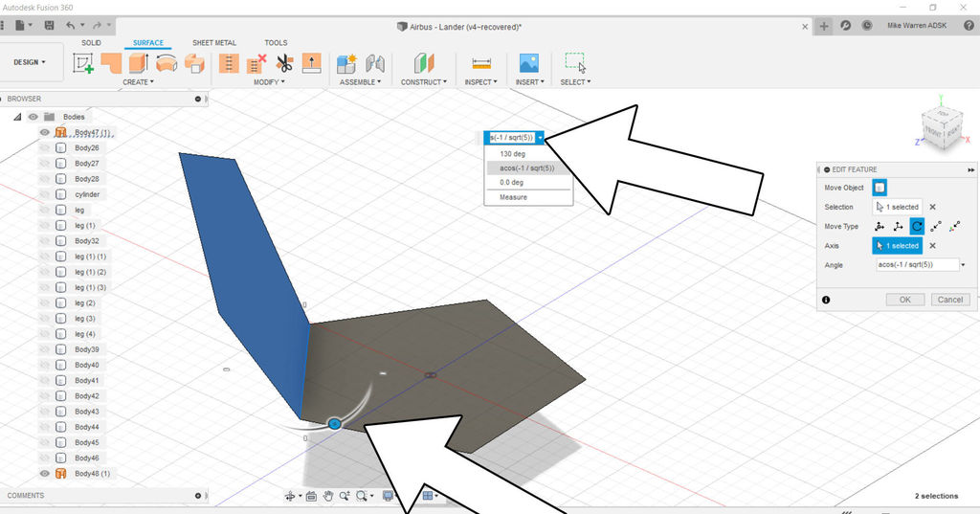
Task: Select the surface Extrude tool
Action: (x=139, y=63)
